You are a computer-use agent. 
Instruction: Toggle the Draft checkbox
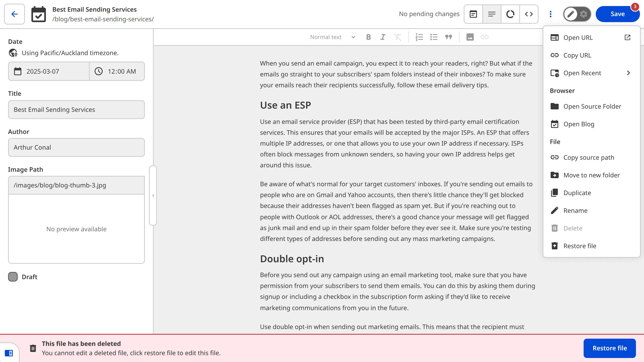tap(13, 277)
